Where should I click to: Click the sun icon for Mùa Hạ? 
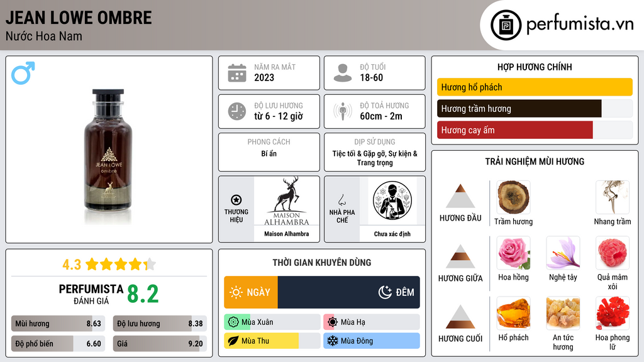333,322
